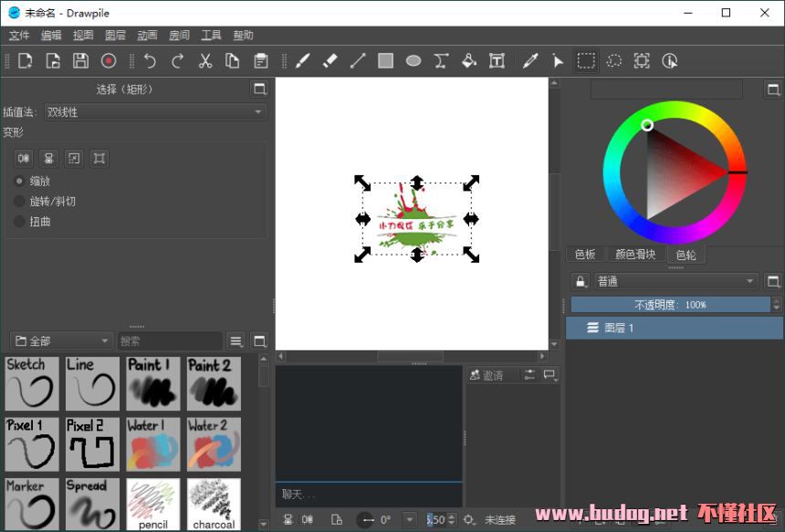The height and width of the screenshot is (532, 785).
Task: Select the 缩放 transform mode
Action: pos(20,181)
